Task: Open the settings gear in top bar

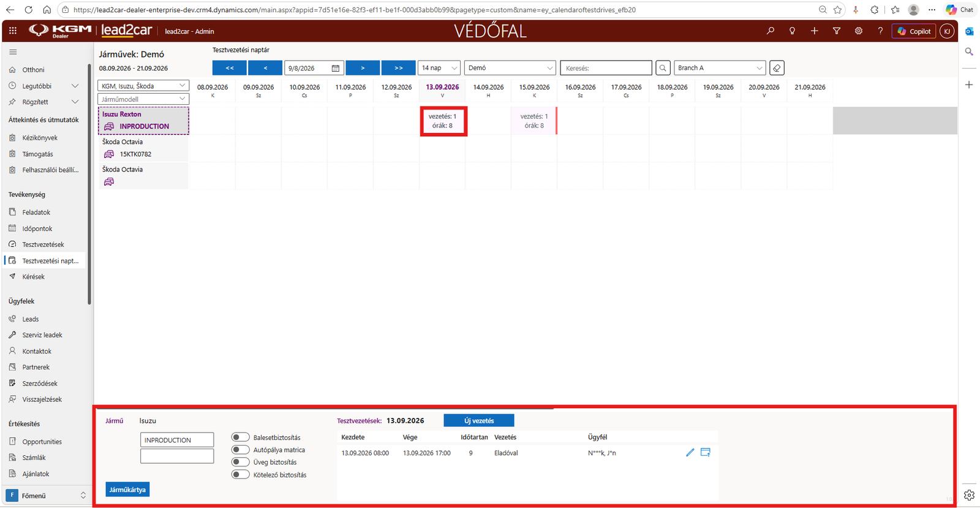Action: point(858,31)
